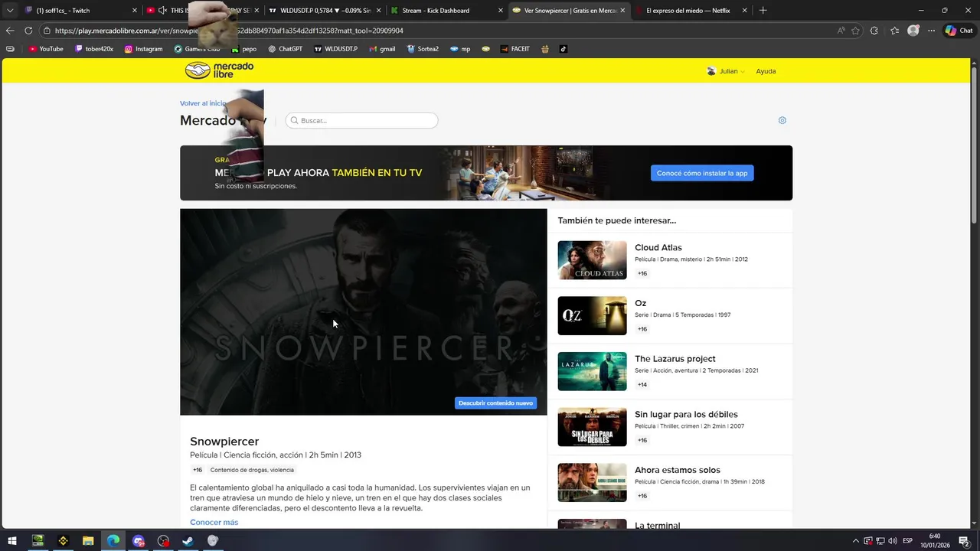
Task: Close the Kick Dashboard tab
Action: pyautogui.click(x=501, y=11)
